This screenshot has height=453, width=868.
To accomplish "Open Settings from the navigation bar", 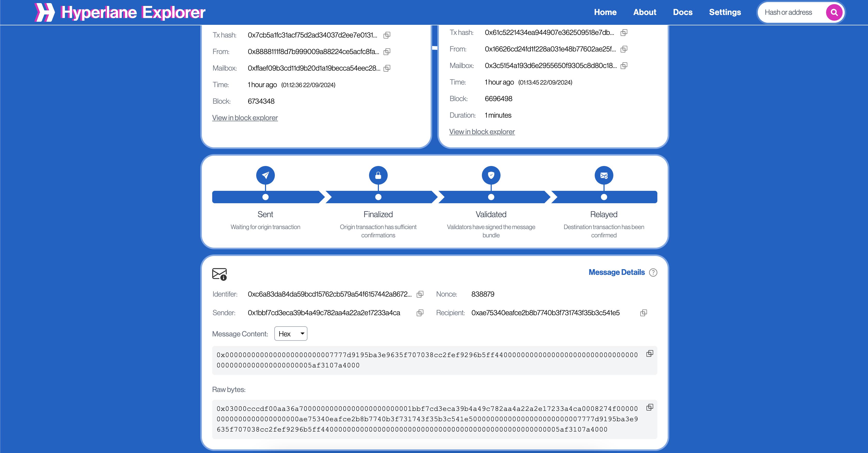I will click(725, 12).
